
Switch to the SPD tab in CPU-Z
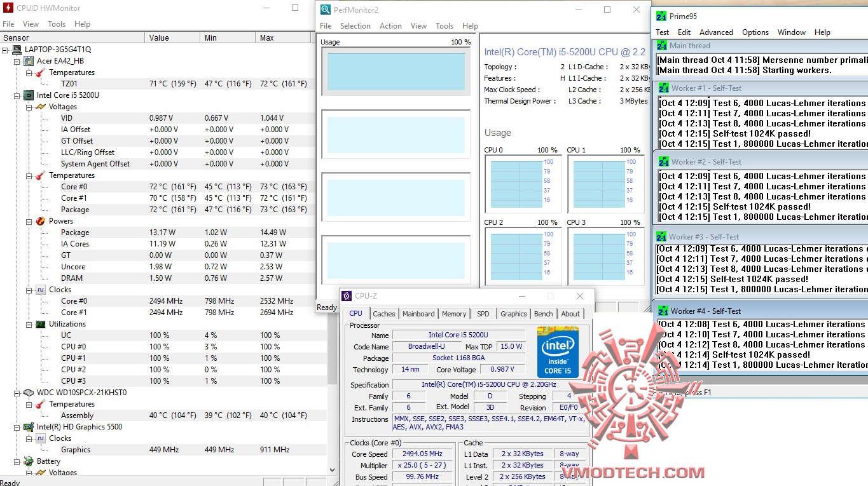[x=483, y=314]
